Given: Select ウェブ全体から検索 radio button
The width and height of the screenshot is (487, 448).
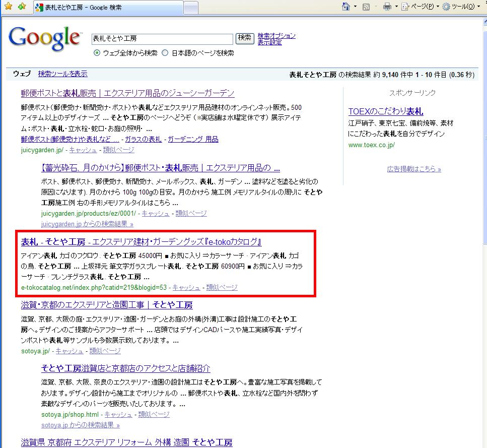Looking at the screenshot, I should [97, 53].
